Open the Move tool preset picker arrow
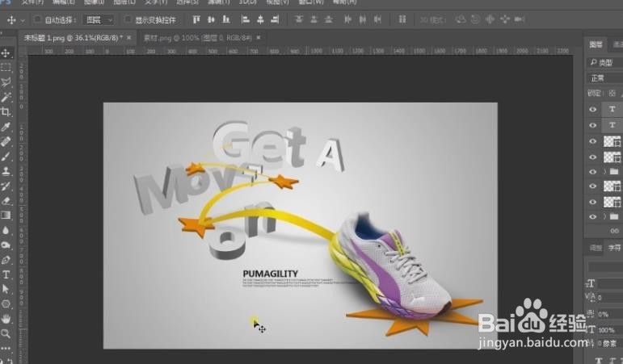The image size is (623, 364). pos(23,20)
